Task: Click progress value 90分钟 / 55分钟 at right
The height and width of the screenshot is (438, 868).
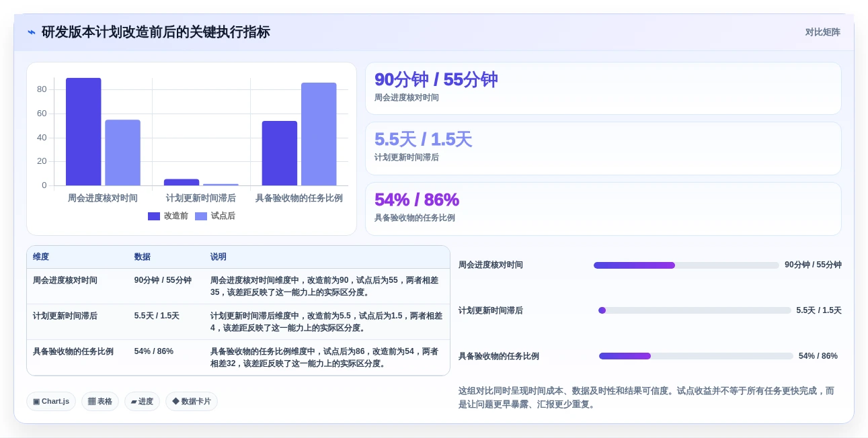Action: pos(813,265)
